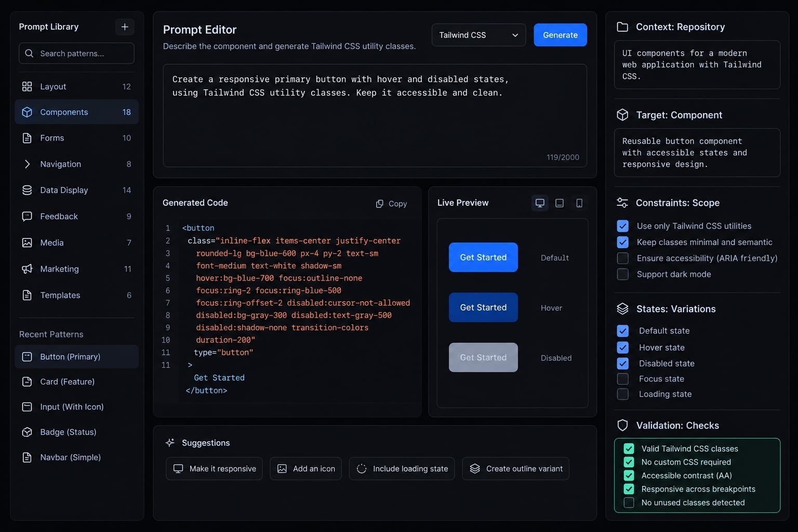The width and height of the screenshot is (798, 532).
Task: Enable Support dark mode checkbox
Action: (622, 274)
